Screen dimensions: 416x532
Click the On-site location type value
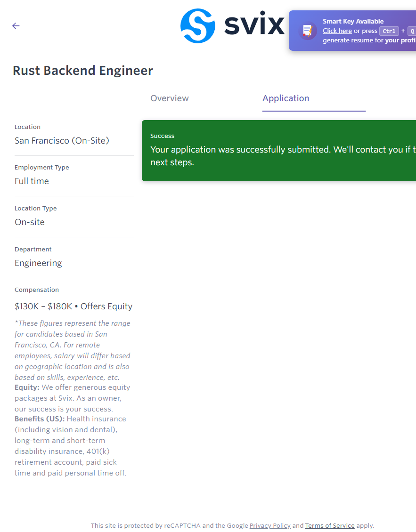coord(30,222)
